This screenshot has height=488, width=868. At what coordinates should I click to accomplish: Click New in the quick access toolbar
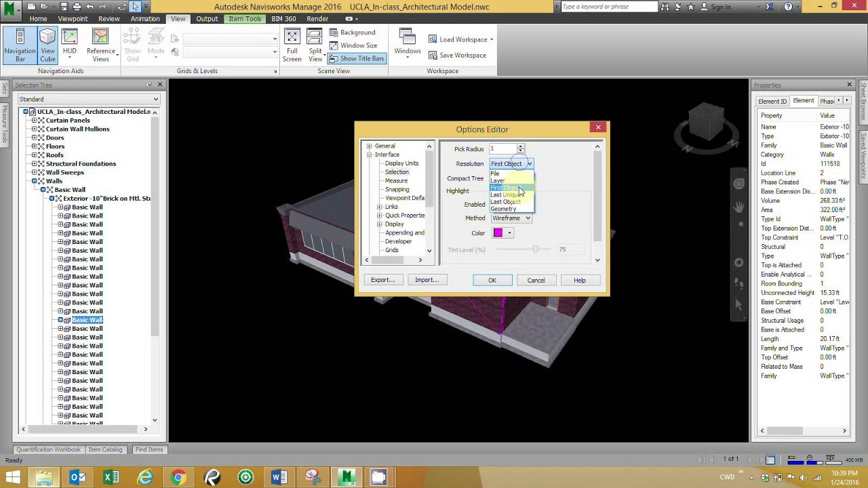(31, 7)
